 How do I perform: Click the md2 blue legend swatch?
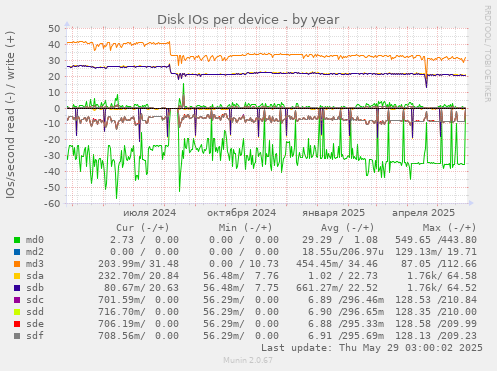(x=17, y=252)
